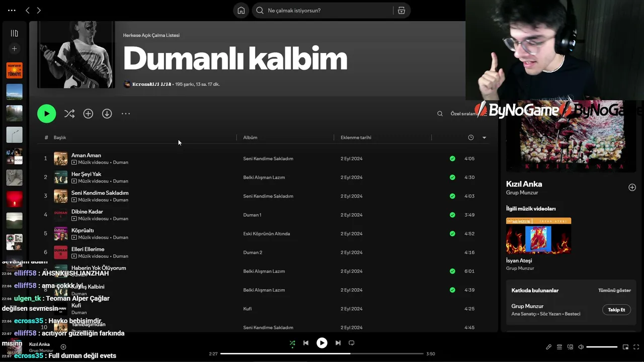
Task: Seek in the song progress bar
Action: coord(322,353)
